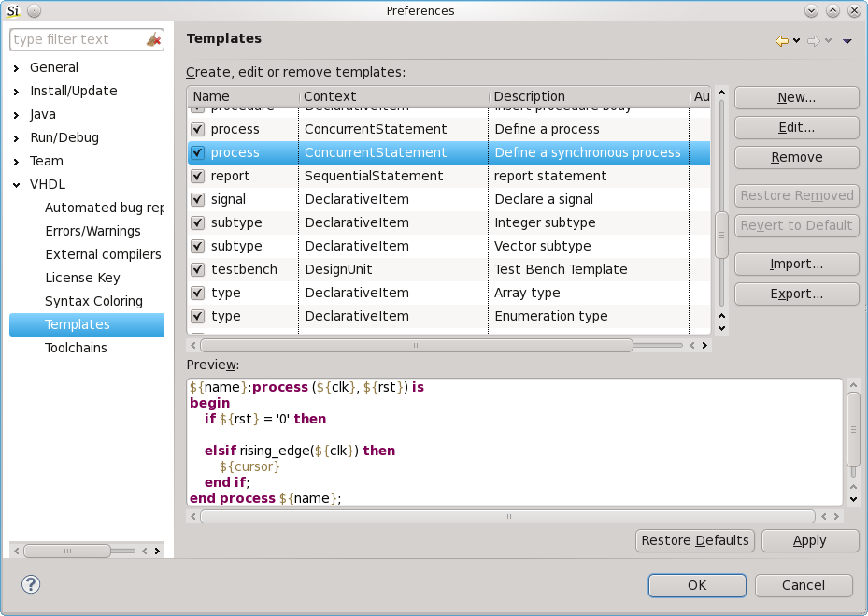Screen dimensions: 868x616
Task: Click the back navigation arrow icon
Action: coord(782,40)
